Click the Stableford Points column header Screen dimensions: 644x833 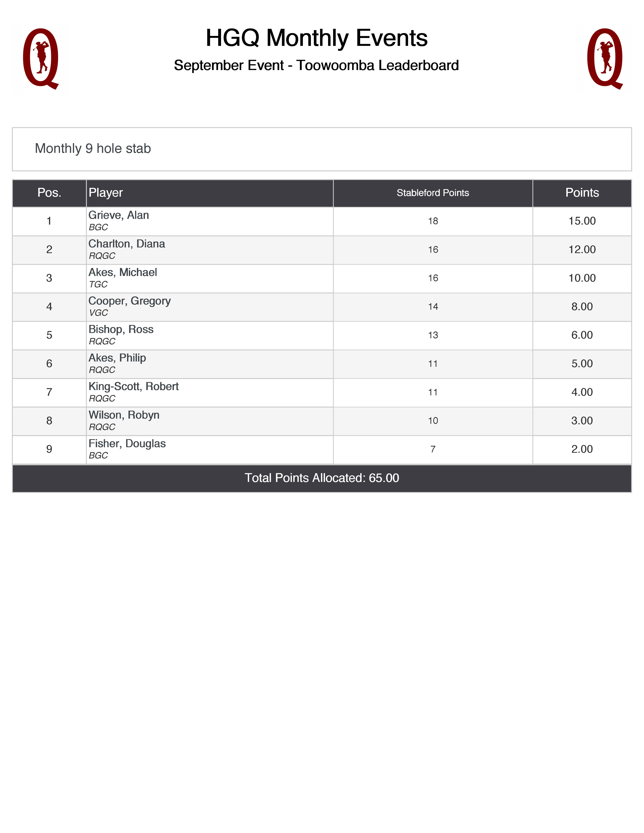coord(433,193)
